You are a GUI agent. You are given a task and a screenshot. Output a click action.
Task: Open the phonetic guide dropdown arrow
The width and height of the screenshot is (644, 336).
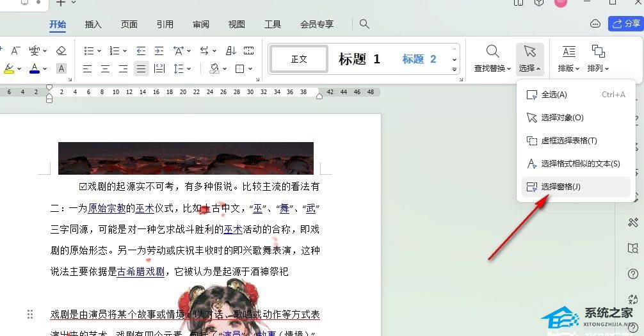45,51
